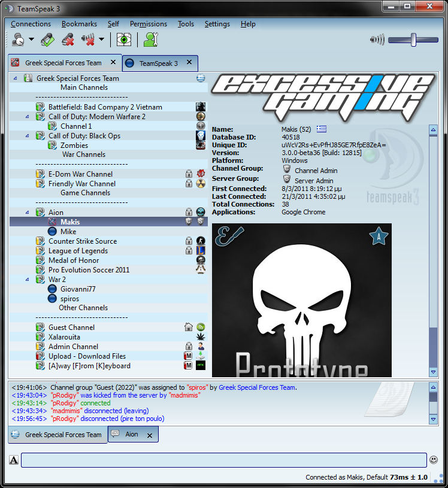Open the Connections menu
Image resolution: width=448 pixels, height=488 pixels.
[x=31, y=24]
